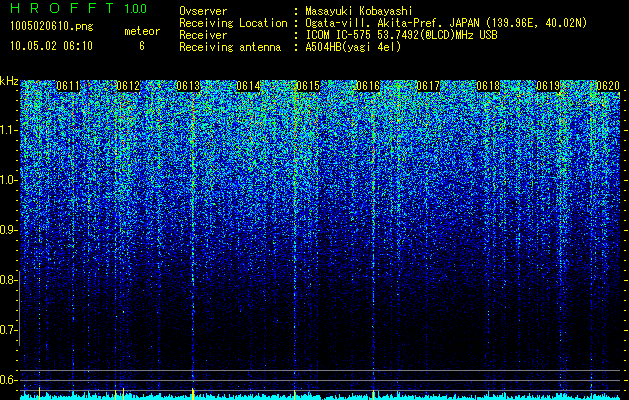This screenshot has width=629, height=400.
Task: Click the 0615 time marker
Action: tap(308, 86)
